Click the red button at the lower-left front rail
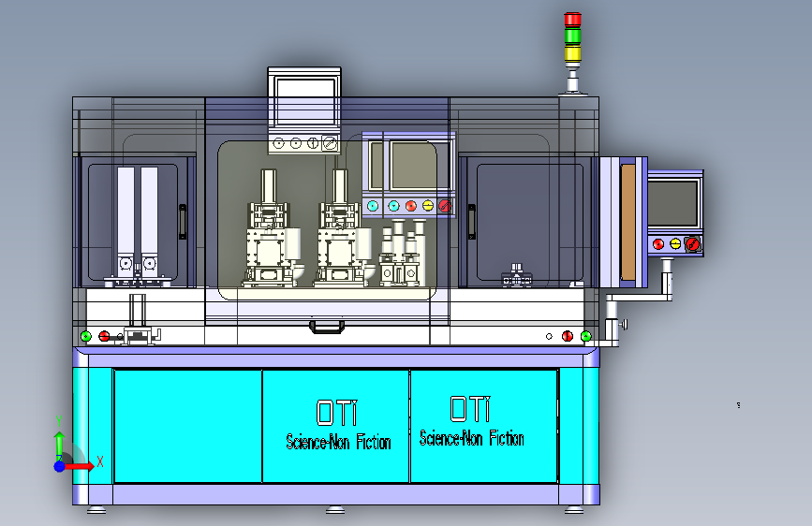 point(104,337)
